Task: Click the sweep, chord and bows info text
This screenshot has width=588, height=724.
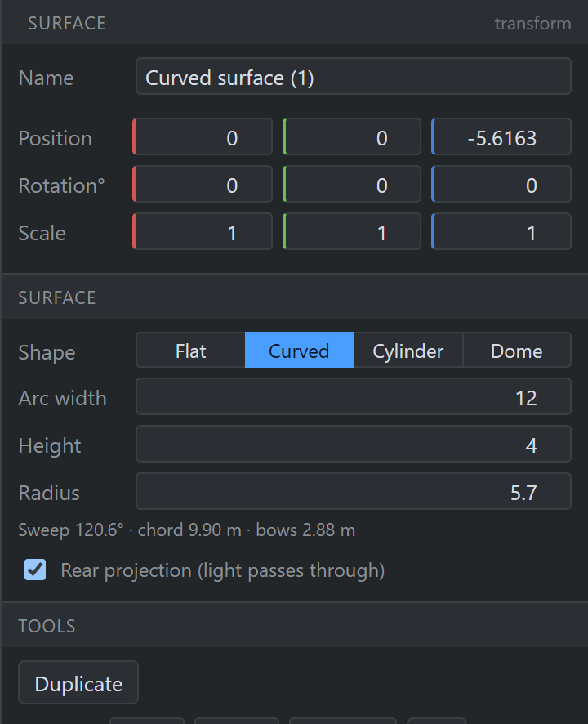Action: click(186, 530)
